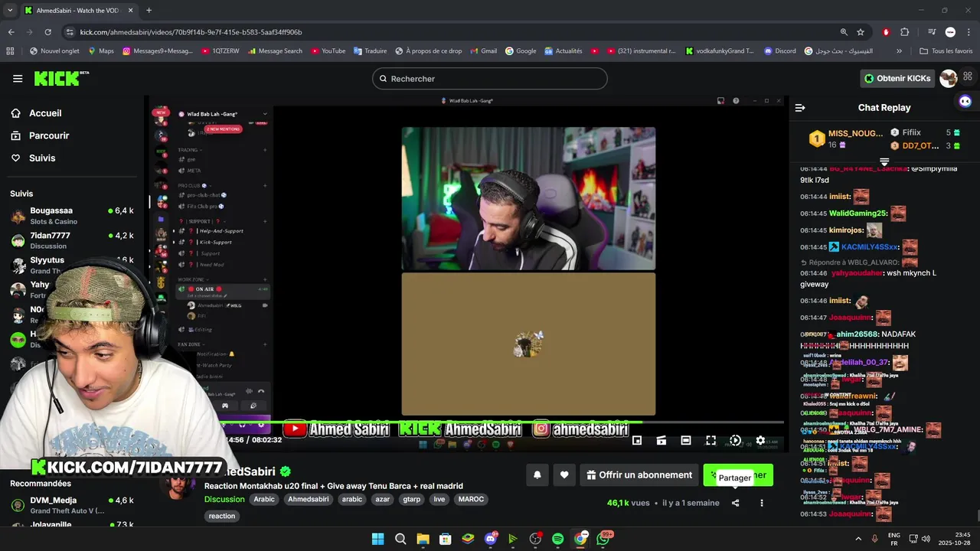Click the Obtenir KICKs button
The image size is (980, 551).
897,78
